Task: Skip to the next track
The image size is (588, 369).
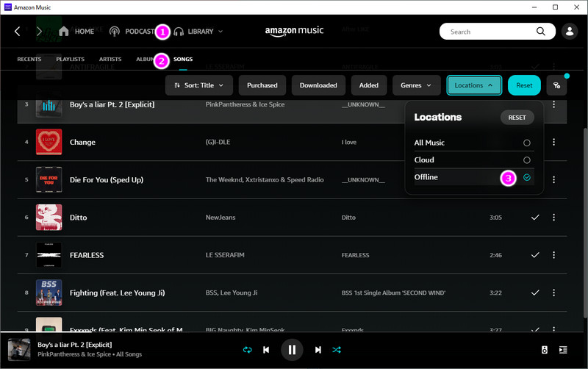Action: [318, 350]
